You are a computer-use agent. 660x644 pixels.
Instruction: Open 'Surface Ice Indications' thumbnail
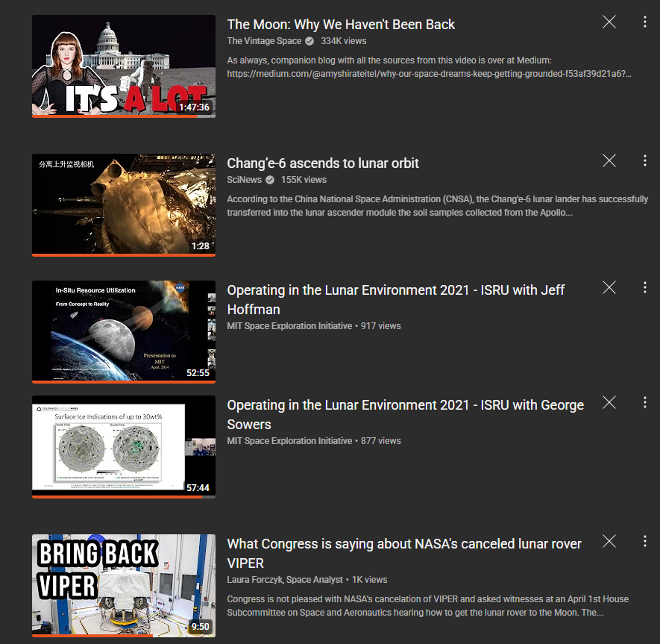pos(124,447)
